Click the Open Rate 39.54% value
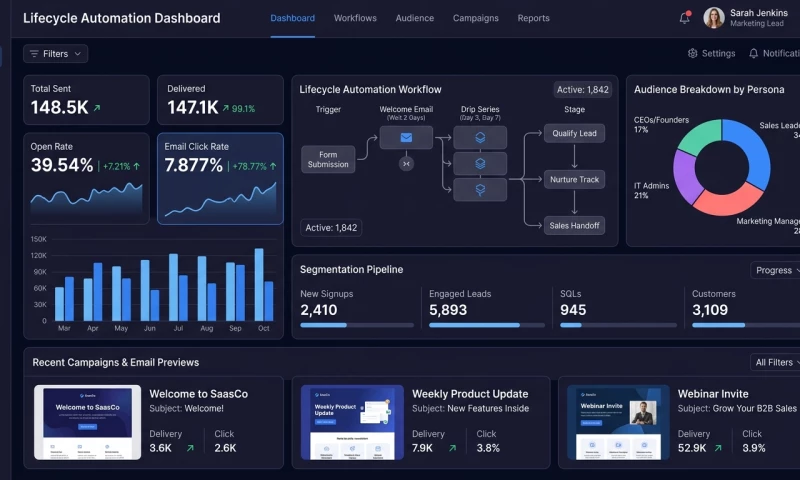This screenshot has height=480, width=800. pos(62,165)
